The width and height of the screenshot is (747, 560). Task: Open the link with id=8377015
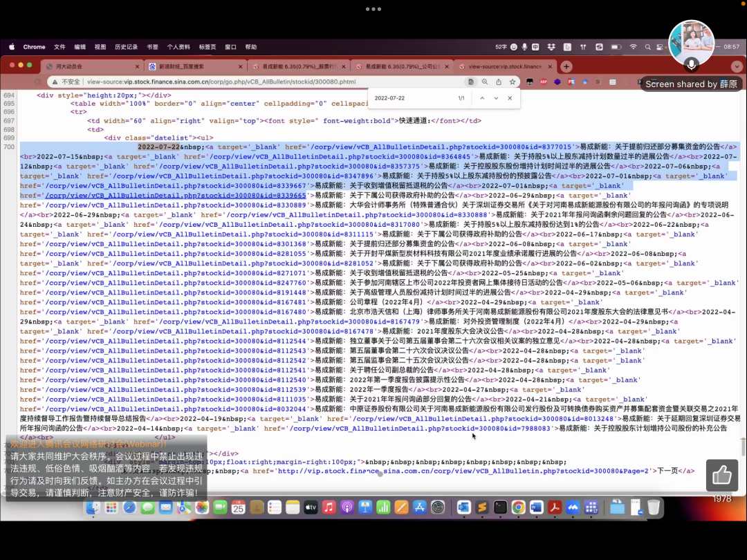[x=440, y=147]
